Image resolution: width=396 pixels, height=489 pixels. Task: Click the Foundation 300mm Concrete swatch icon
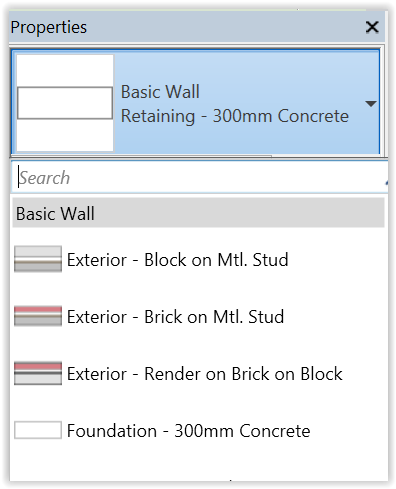(38, 430)
